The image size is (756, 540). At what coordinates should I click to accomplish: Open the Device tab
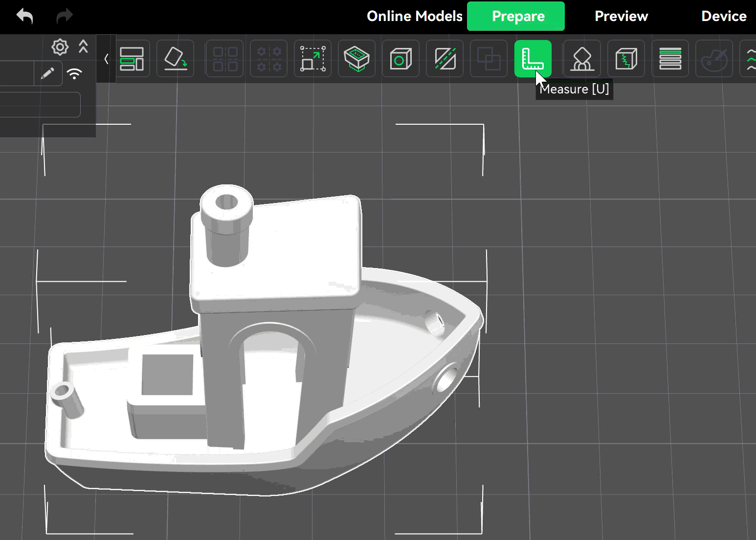coord(724,16)
